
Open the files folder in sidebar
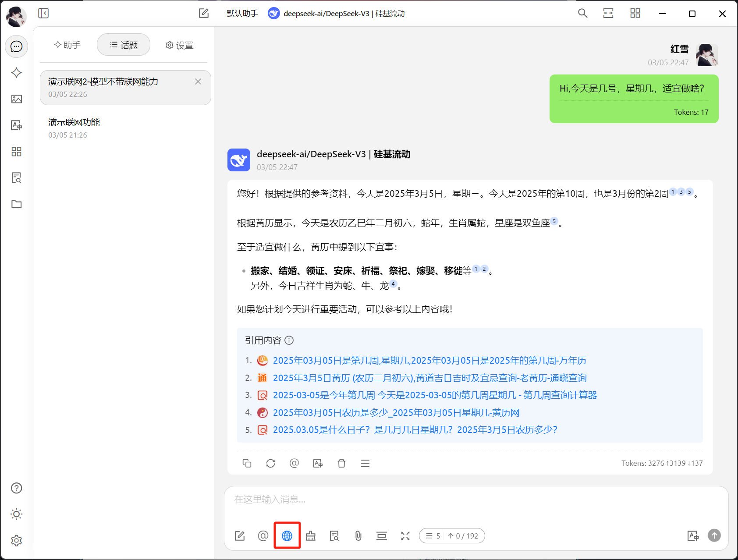coord(17,204)
